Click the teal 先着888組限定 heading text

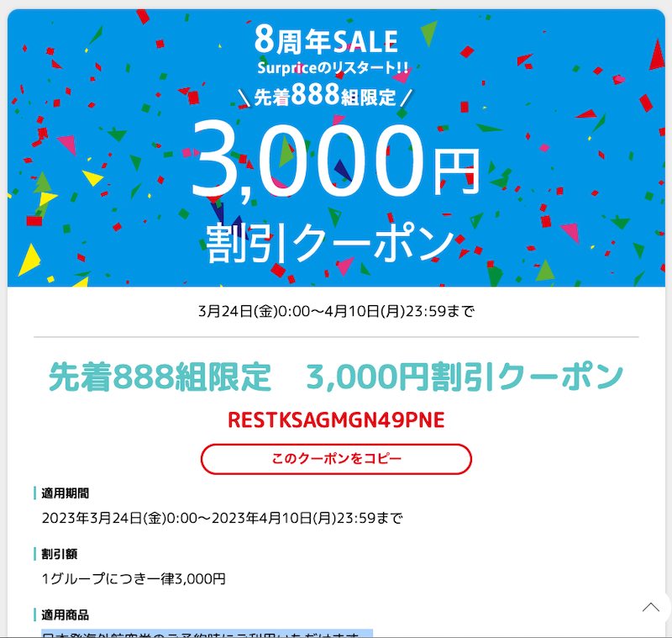(160, 377)
